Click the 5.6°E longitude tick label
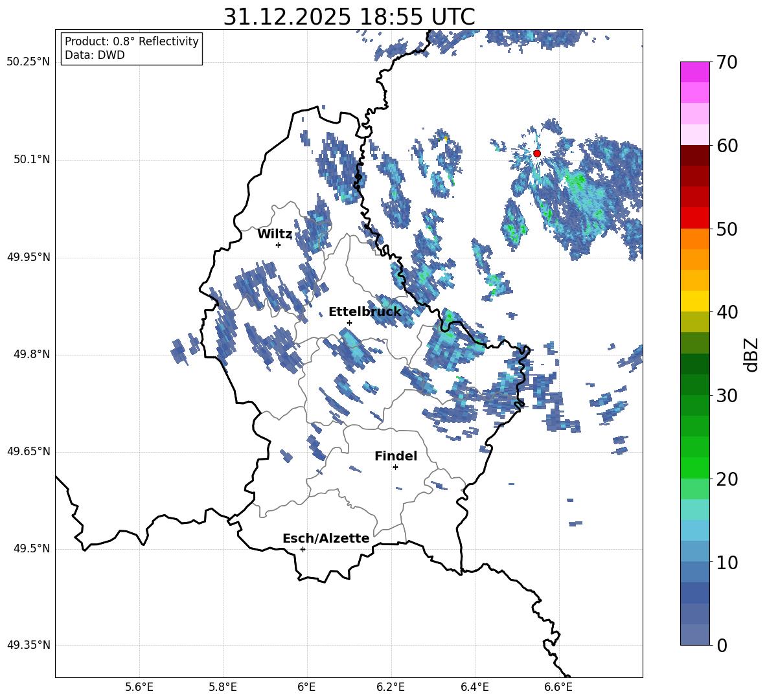Image resolution: width=767 pixels, height=700 pixels. 139,687
